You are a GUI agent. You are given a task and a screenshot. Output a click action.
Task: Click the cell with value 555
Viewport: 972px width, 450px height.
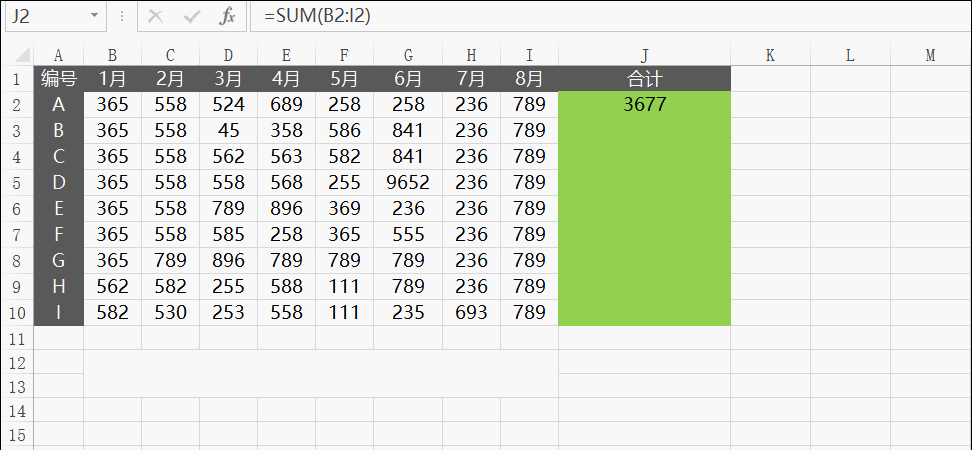(x=408, y=235)
